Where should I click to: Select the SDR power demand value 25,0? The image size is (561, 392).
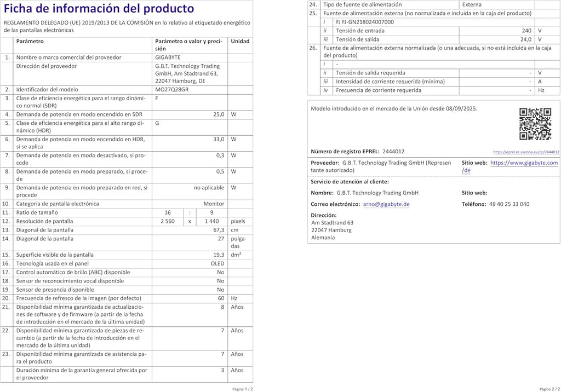coord(219,114)
